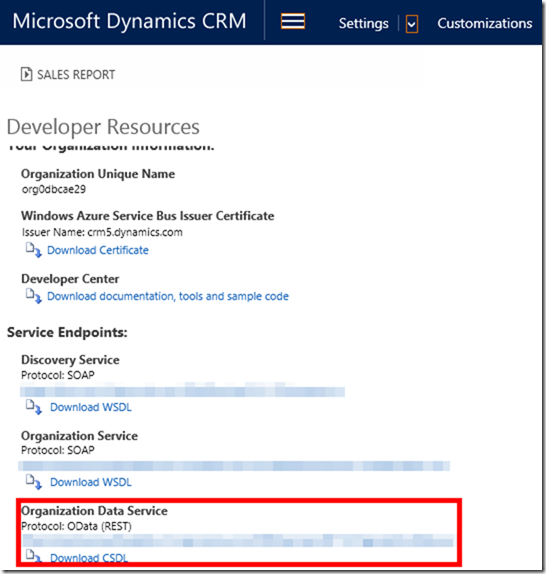Click the Download CSDL link
This screenshot has width=546, height=574.
click(x=89, y=558)
